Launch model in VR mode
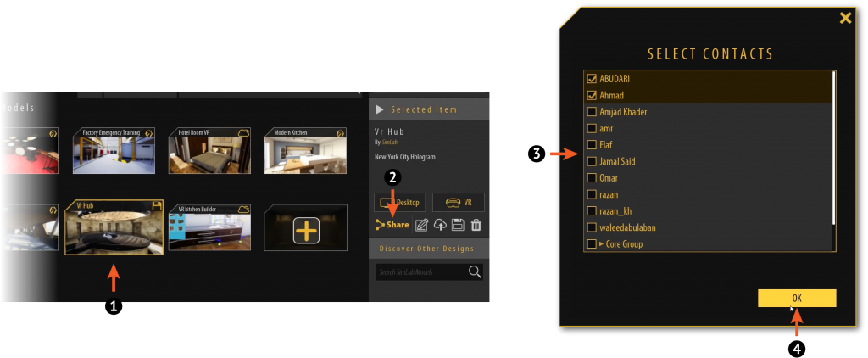The width and height of the screenshot is (868, 358). [458, 203]
